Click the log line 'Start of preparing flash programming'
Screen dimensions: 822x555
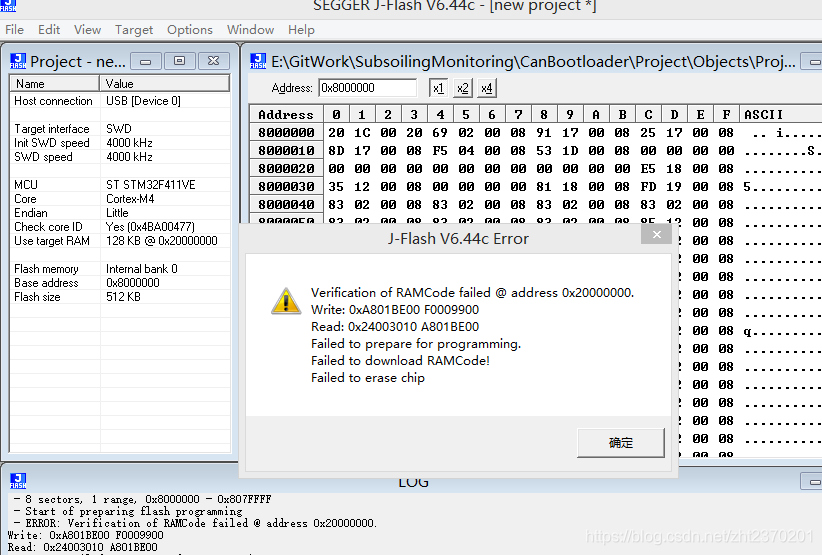(128, 512)
